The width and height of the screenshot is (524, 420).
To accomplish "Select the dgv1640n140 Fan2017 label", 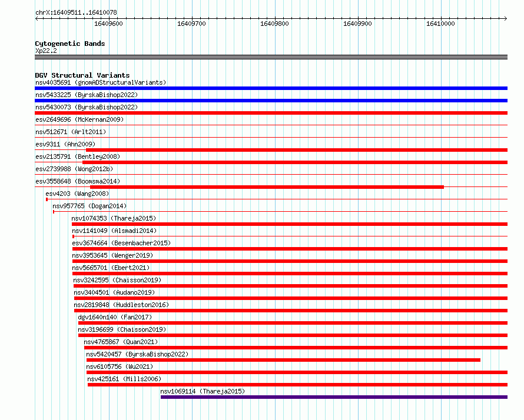I will [115, 317].
